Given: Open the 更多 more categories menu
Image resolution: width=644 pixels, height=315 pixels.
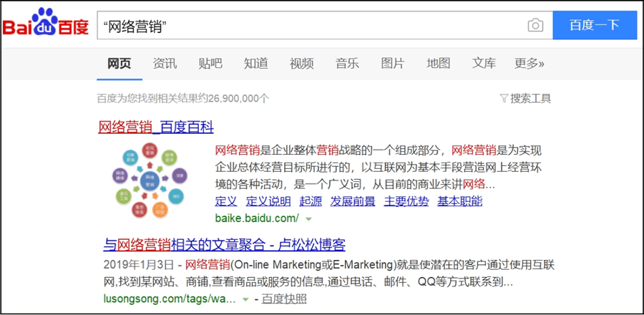Looking at the screenshot, I should [529, 64].
